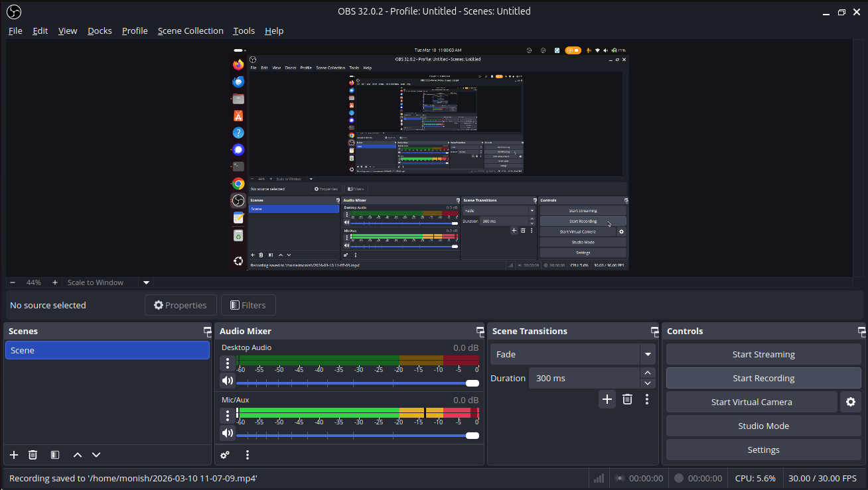Toggle Studio Mode
This screenshot has height=490, width=868.
tap(763, 426)
